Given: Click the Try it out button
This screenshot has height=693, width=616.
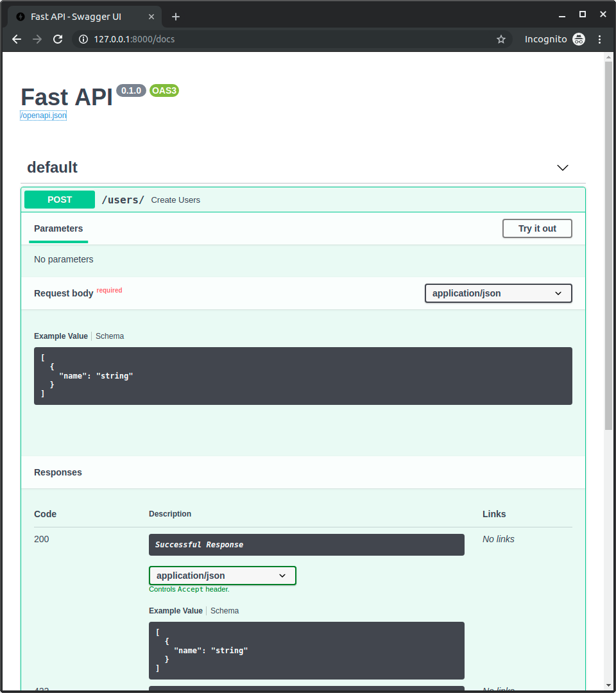Looking at the screenshot, I should pos(537,228).
